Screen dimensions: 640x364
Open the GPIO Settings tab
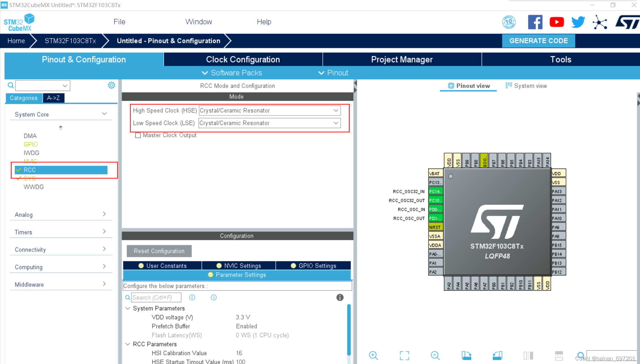tap(313, 266)
